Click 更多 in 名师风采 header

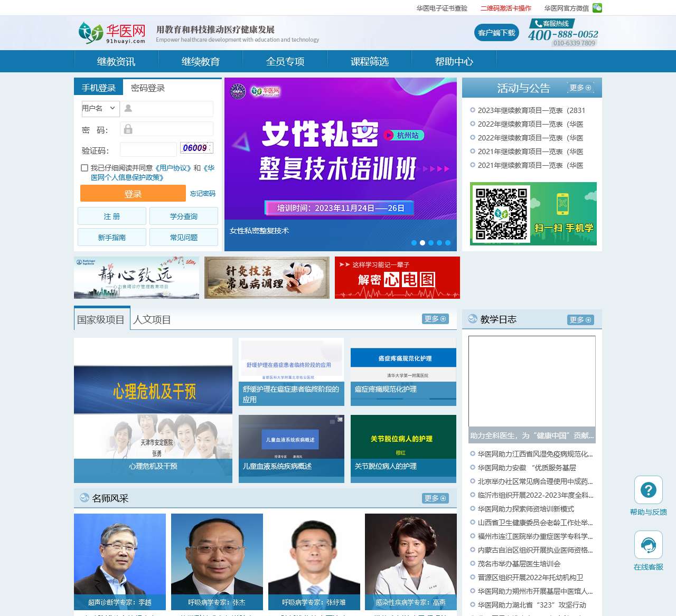[435, 498]
